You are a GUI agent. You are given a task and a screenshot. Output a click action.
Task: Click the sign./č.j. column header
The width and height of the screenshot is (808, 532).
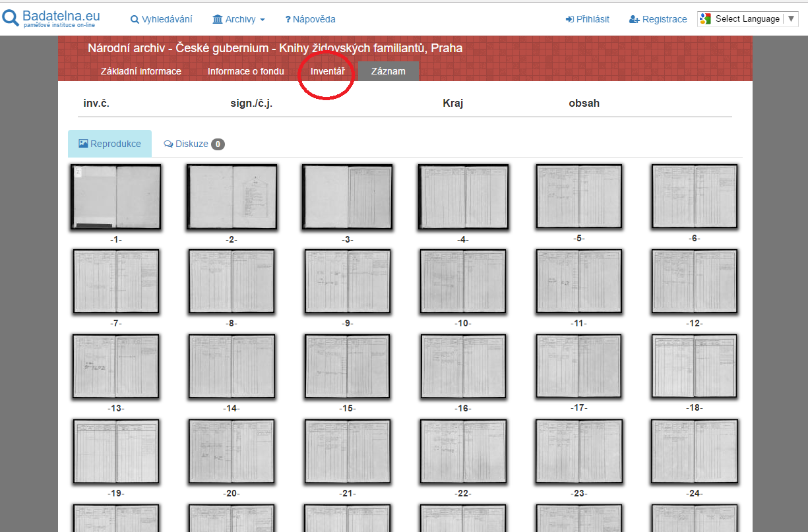(x=251, y=103)
